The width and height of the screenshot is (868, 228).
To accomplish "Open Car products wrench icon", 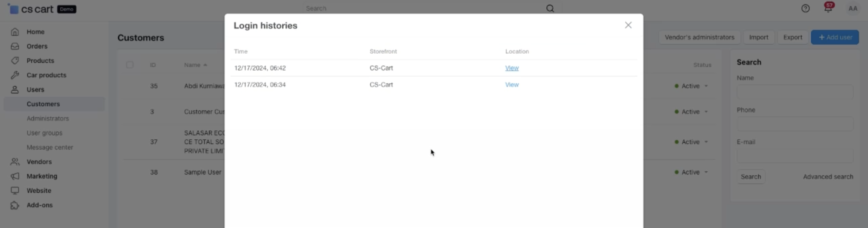I will click(15, 75).
